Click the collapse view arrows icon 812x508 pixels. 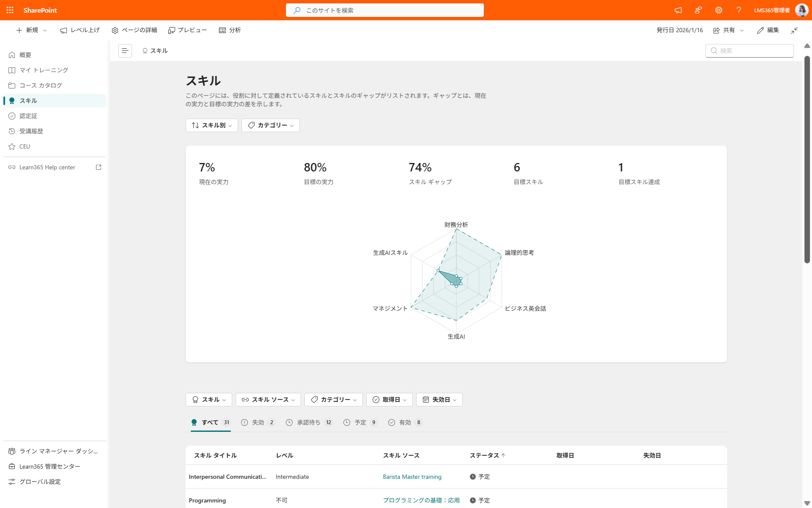point(795,30)
